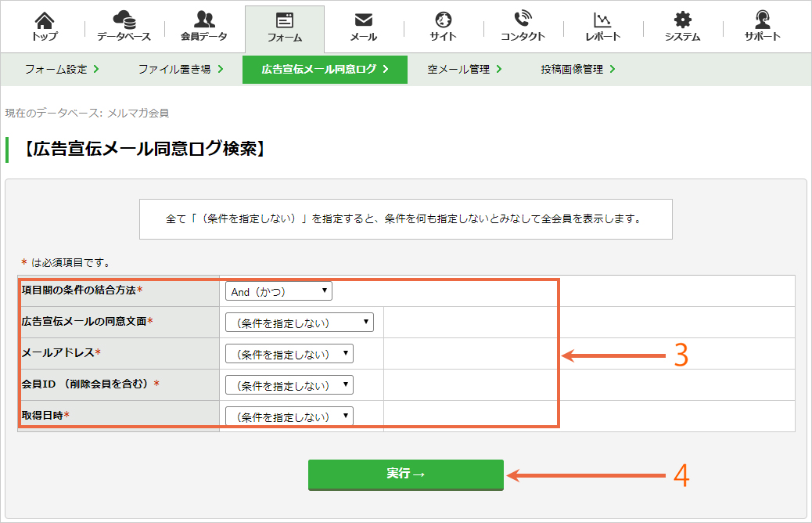Expand the 会員ID condition dropdown
This screenshot has height=523, width=812.
point(289,385)
